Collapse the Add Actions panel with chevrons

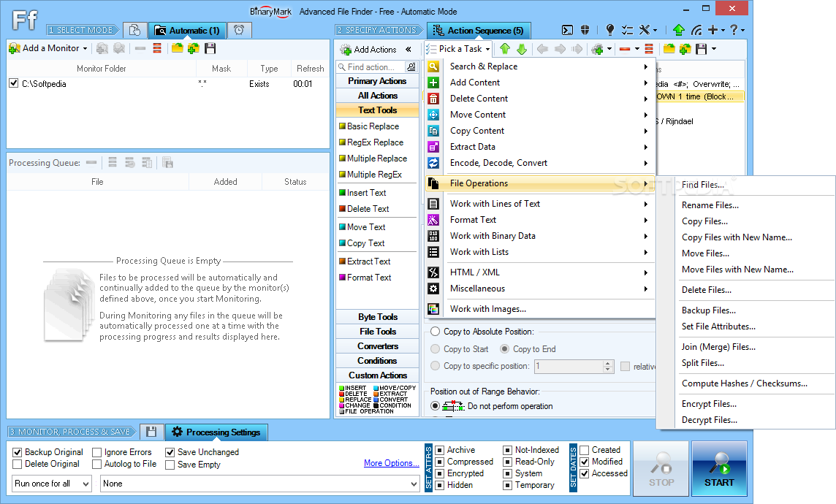(x=408, y=50)
